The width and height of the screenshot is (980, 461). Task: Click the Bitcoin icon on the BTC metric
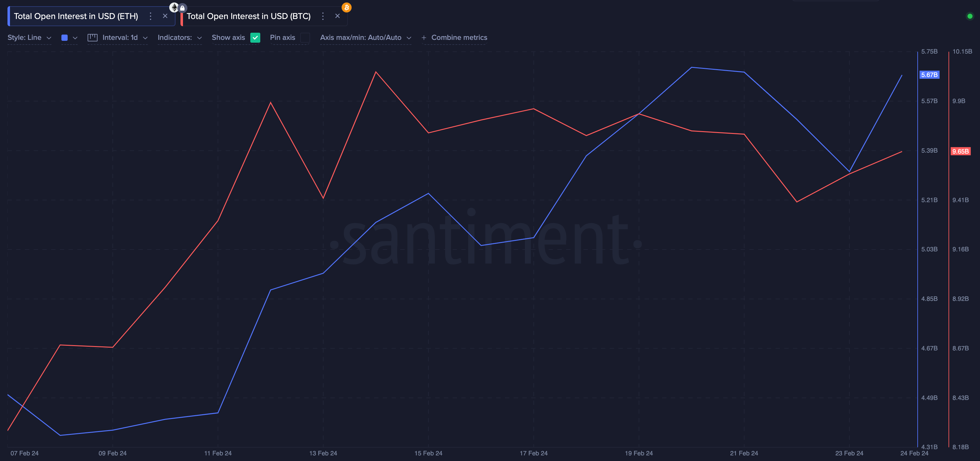click(x=346, y=7)
